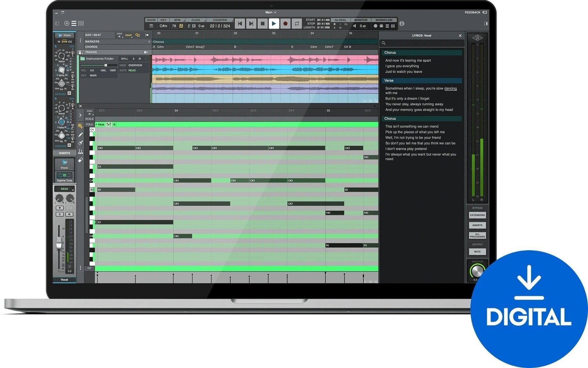Click SPILL on Instruments Folder track
Screen dimensions: 588x368
pyautogui.click(x=124, y=59)
